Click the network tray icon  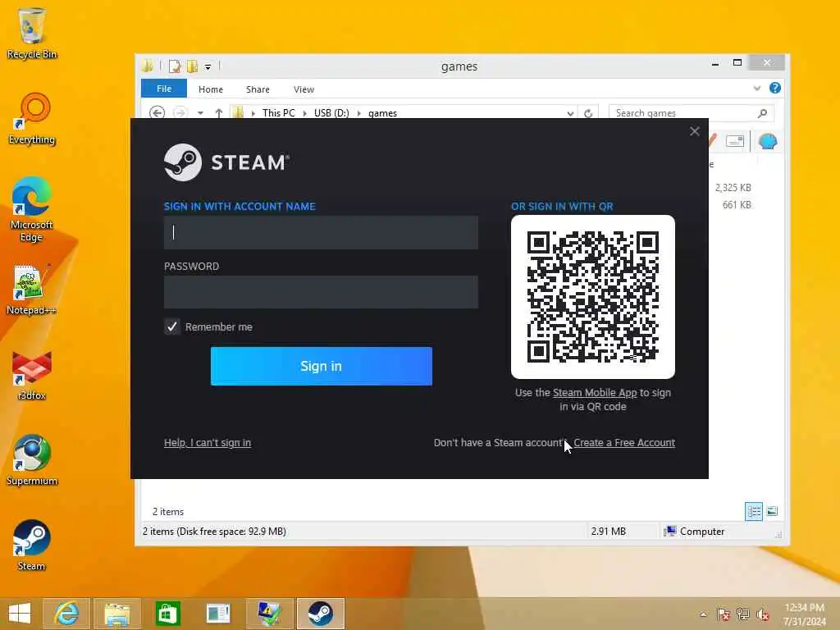pyautogui.click(x=743, y=614)
